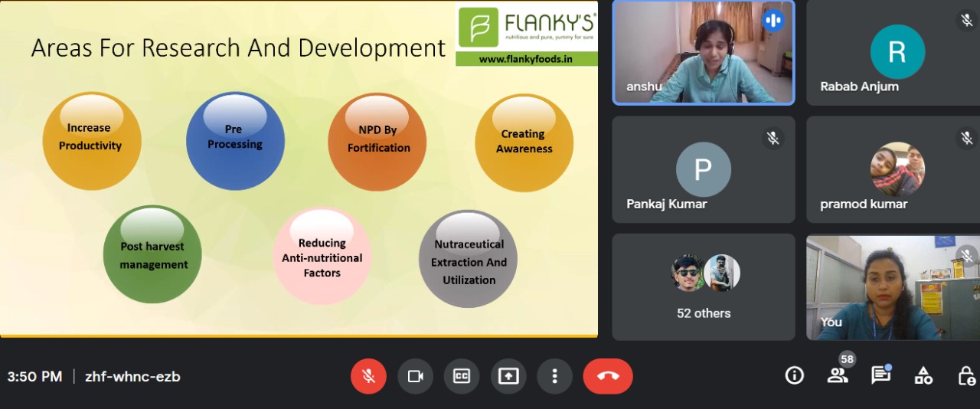
Task: Click Rabab Anjum's participant tile
Action: pyautogui.click(x=893, y=53)
